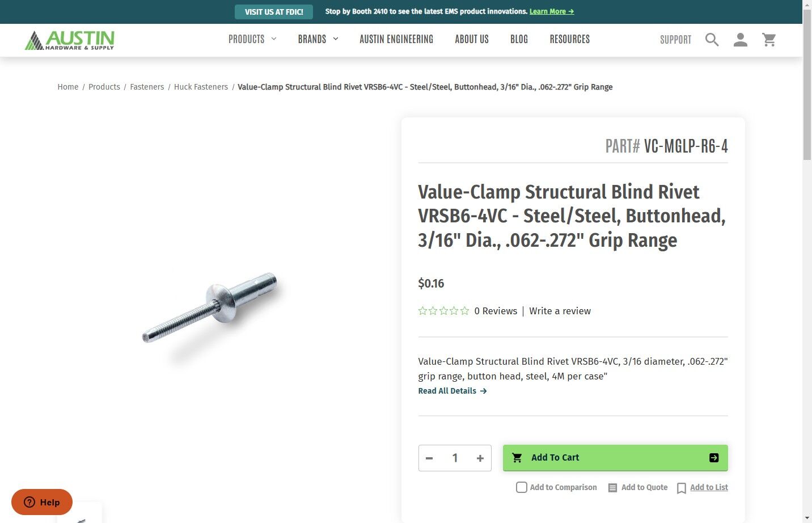Viewport: 812px width, 523px height.
Task: Click the Write a review link
Action: pos(560,311)
